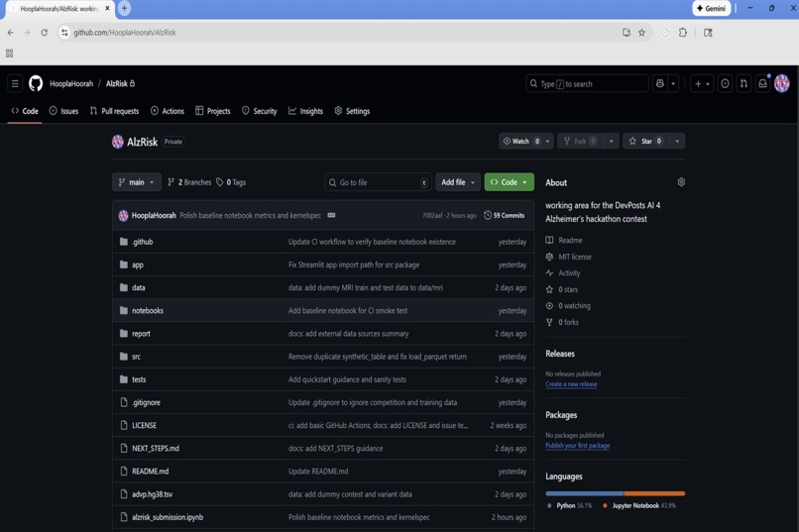Open the tests folder

139,379
